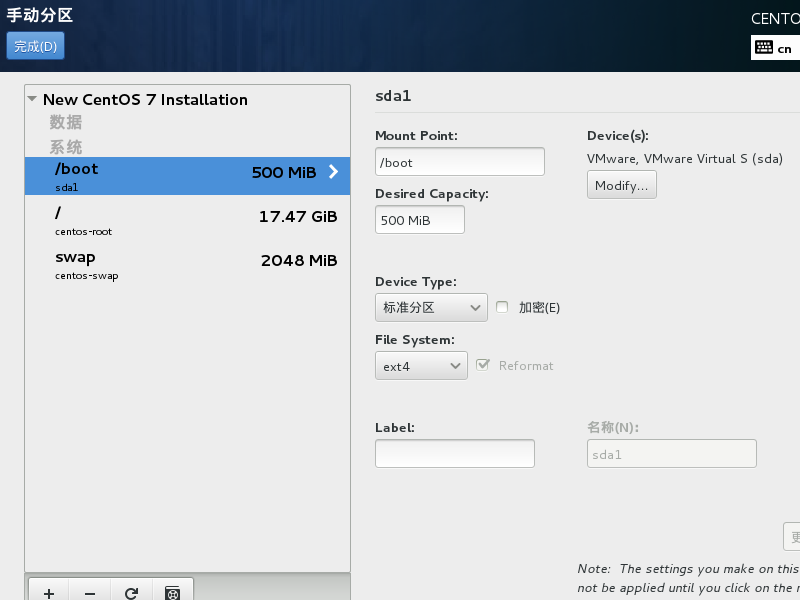Click the 17.47 GiB size value
Screen dimensions: 800x600
[x=298, y=217]
